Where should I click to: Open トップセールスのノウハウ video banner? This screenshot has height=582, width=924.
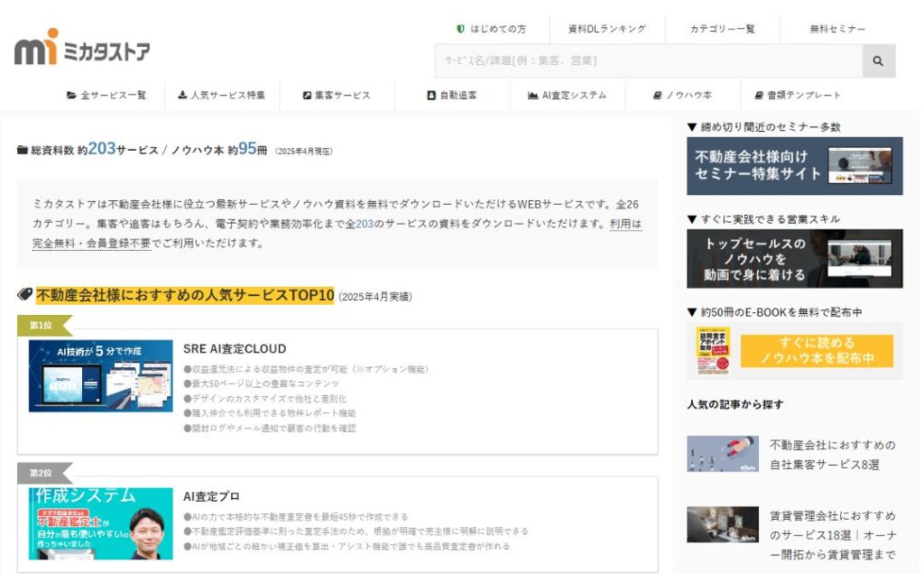click(794, 259)
